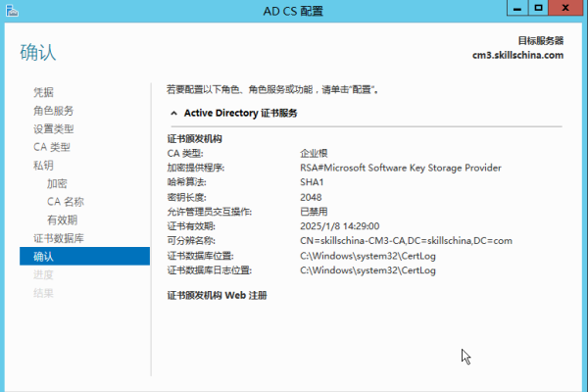The image size is (588, 392).
Task: Click the 证书有效期 date value 2025/1/8
Action: 339,225
